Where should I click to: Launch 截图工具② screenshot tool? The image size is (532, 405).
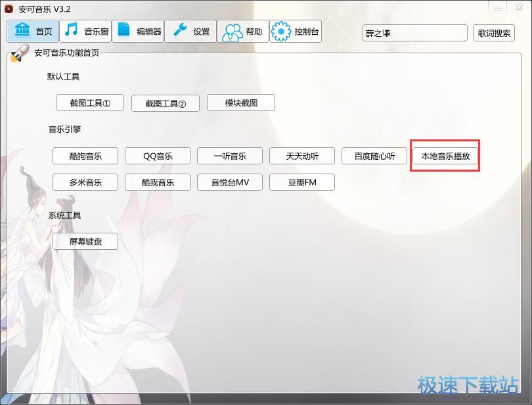tap(166, 103)
